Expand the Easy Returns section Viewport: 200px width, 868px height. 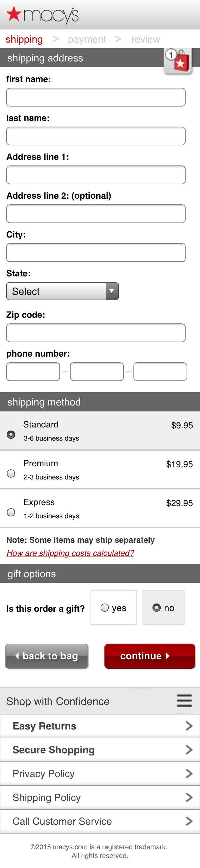(x=100, y=726)
